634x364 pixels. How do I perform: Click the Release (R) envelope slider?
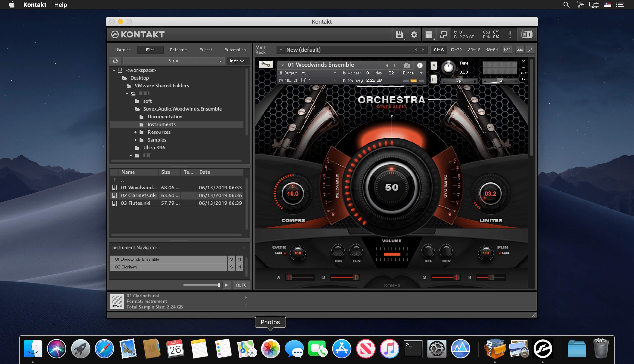click(491, 277)
